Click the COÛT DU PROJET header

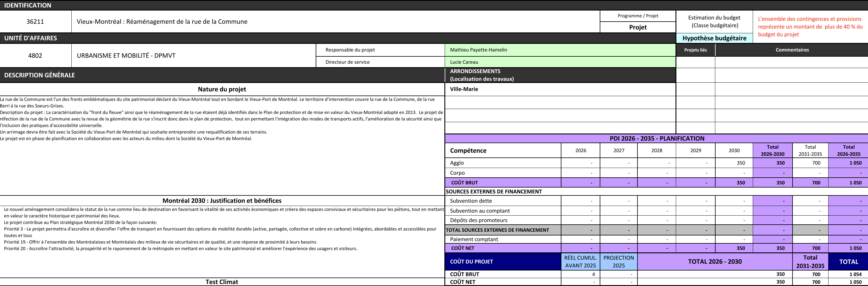tap(471, 261)
